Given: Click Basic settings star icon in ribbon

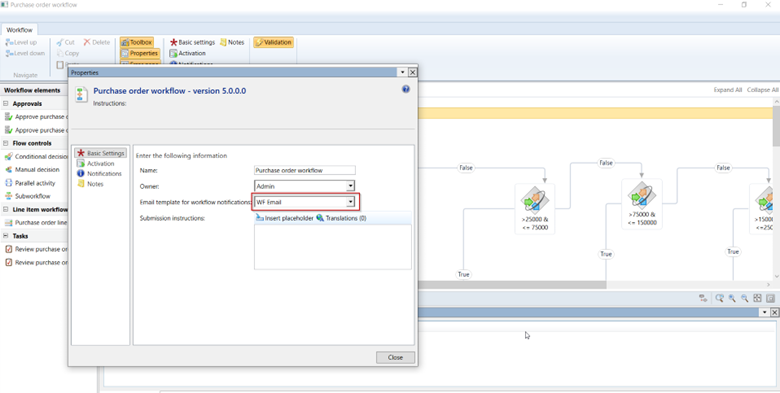Looking at the screenshot, I should [174, 42].
